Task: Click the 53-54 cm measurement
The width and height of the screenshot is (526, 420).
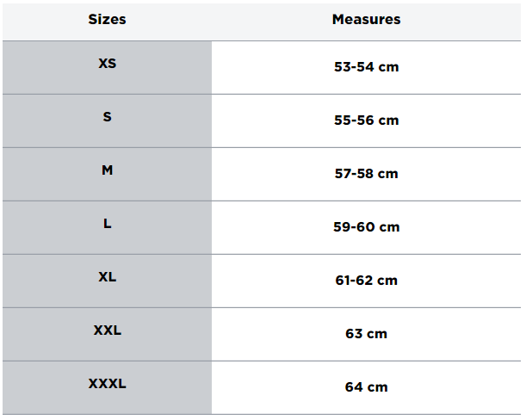Action: 366,67
